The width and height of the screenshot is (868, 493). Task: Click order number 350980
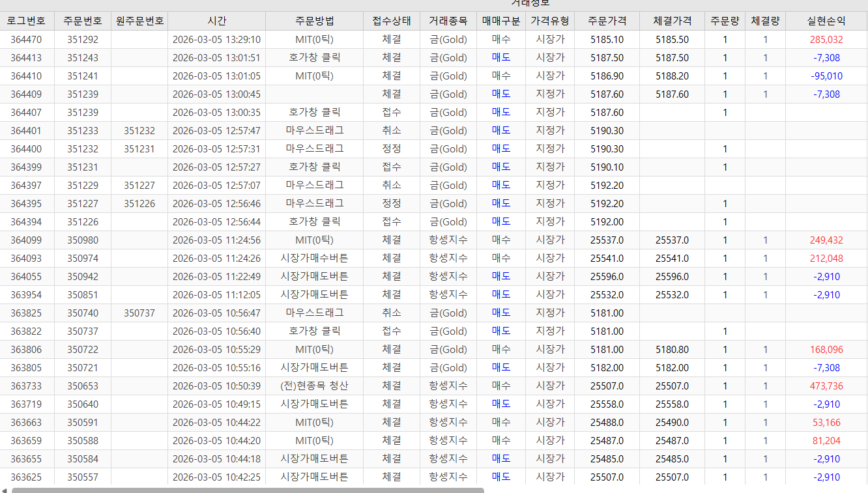click(x=82, y=240)
